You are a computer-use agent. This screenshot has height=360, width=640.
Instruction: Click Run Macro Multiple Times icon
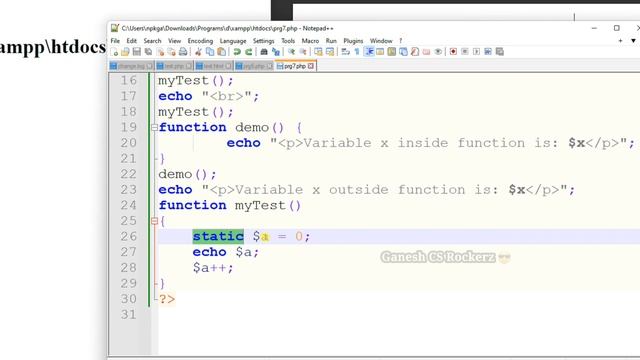click(x=488, y=52)
